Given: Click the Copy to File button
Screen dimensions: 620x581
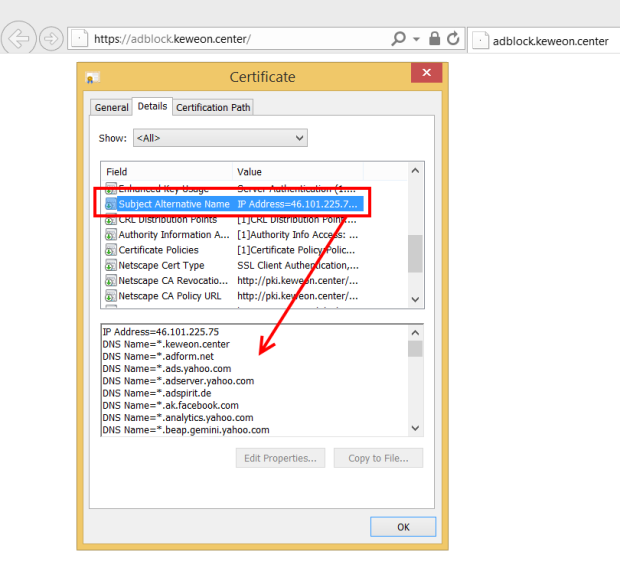Looking at the screenshot, I should (379, 458).
